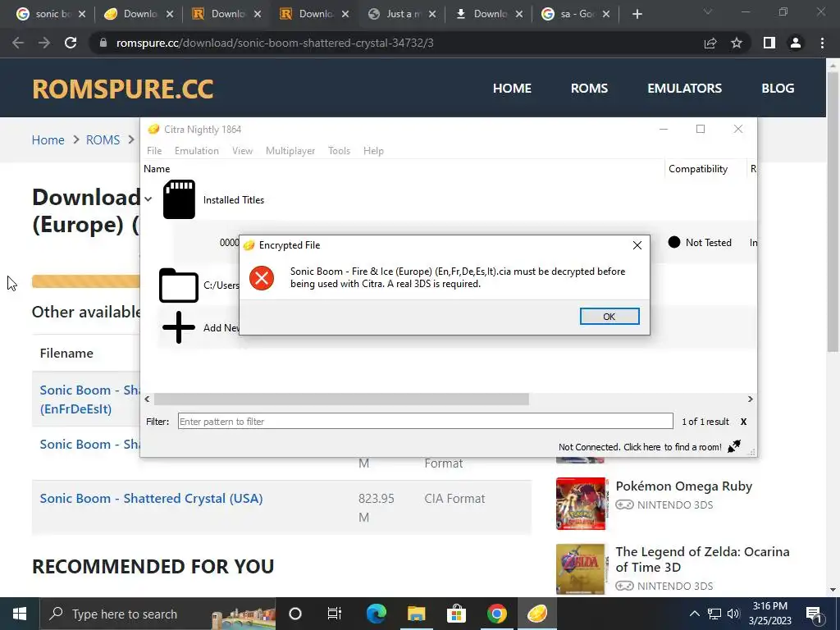This screenshot has height=630, width=840.
Task: Select the C:/Users folder icon
Action: (x=179, y=285)
